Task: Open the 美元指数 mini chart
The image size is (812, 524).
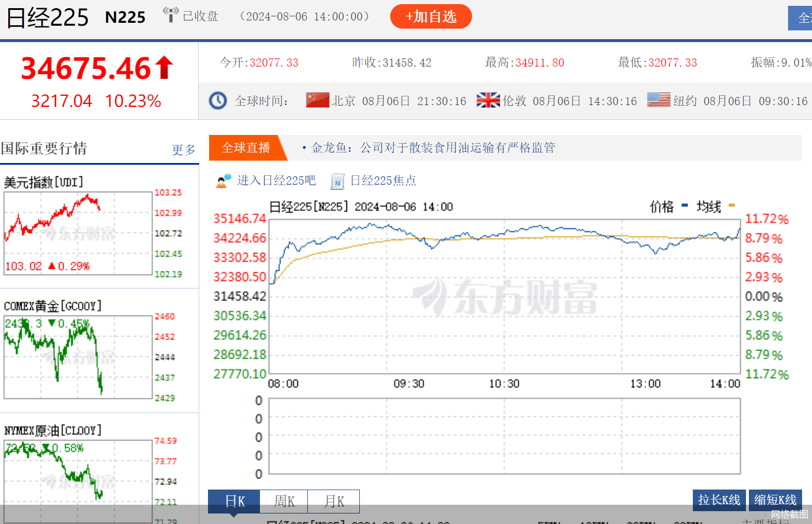Action: (x=78, y=234)
